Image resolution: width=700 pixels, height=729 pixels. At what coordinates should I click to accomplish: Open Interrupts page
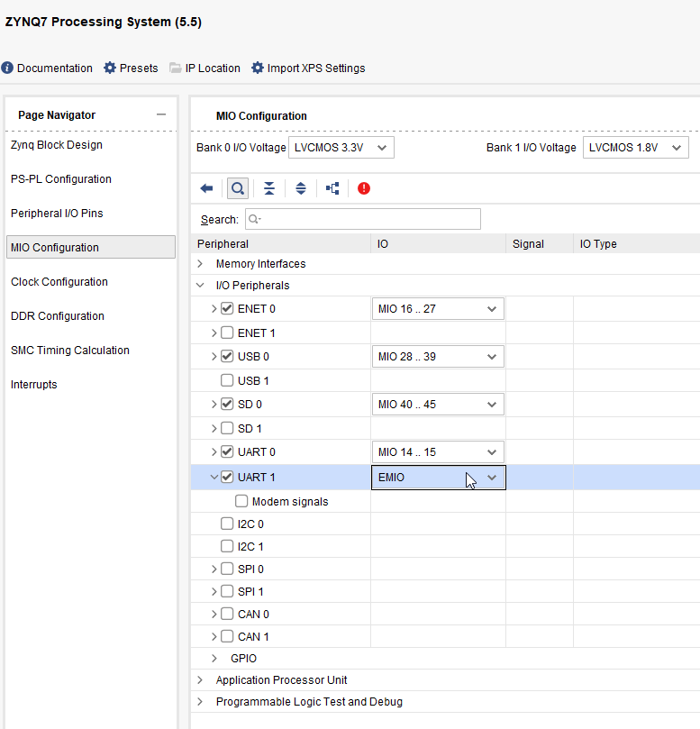[x=33, y=385]
